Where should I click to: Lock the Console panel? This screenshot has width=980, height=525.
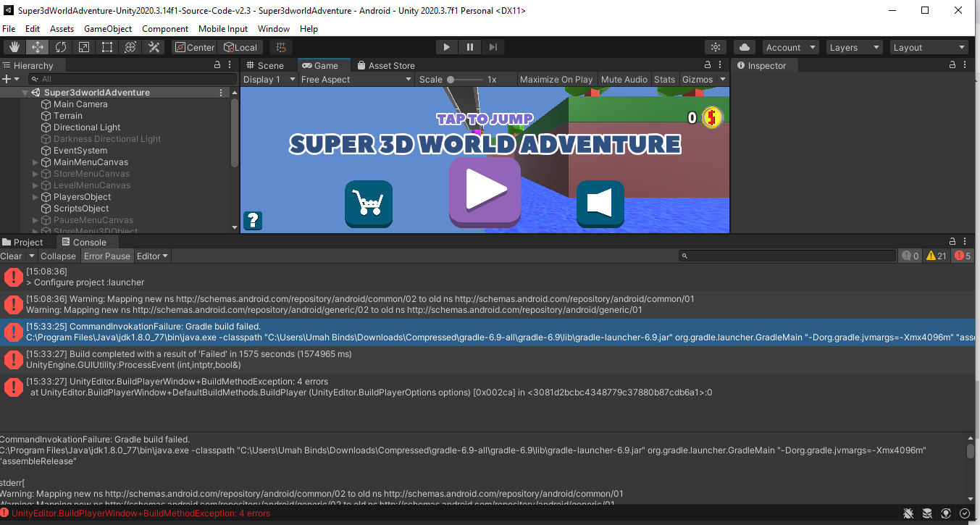coord(953,242)
